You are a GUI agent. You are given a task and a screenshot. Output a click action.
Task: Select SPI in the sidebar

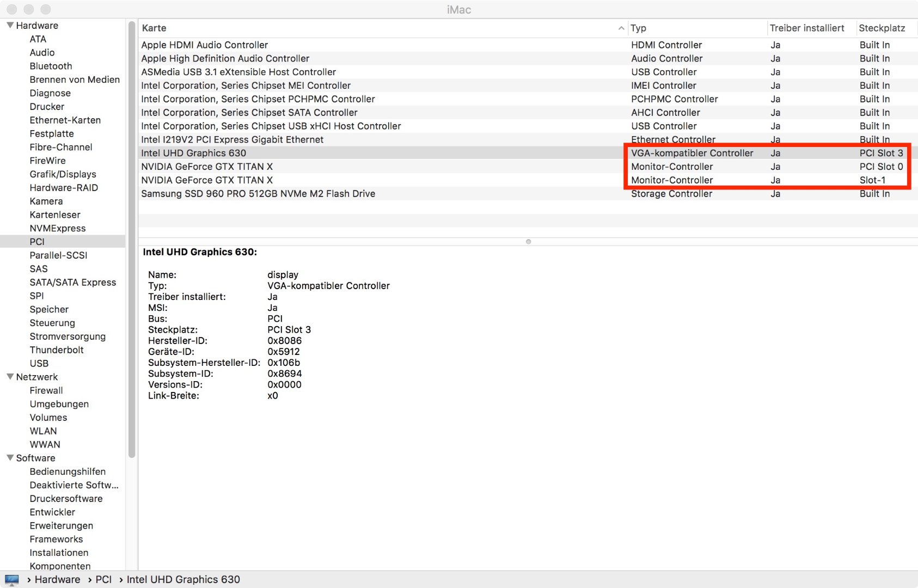pyautogui.click(x=36, y=296)
